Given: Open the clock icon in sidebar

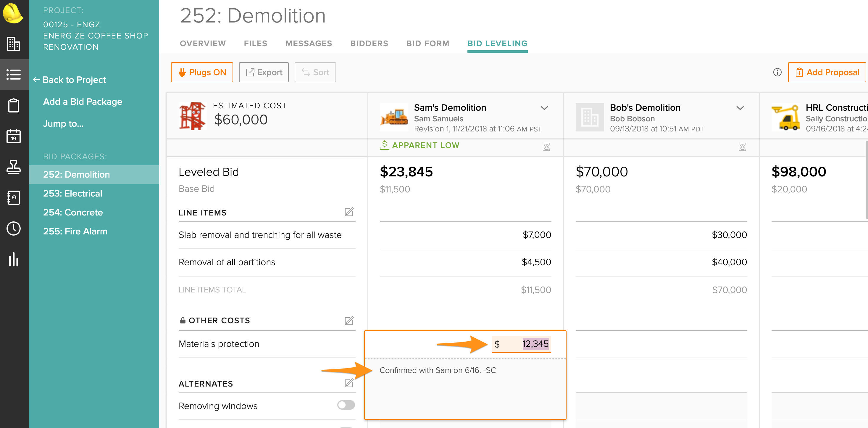Looking at the screenshot, I should pyautogui.click(x=14, y=229).
